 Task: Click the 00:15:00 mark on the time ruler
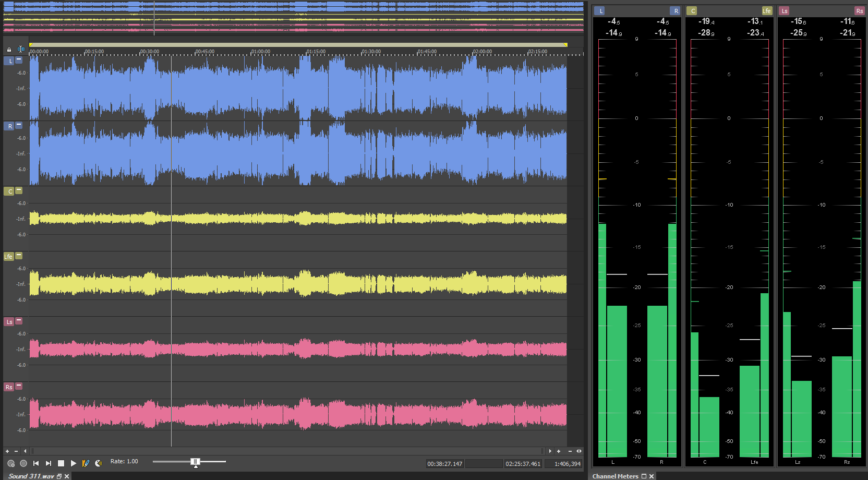pos(94,52)
